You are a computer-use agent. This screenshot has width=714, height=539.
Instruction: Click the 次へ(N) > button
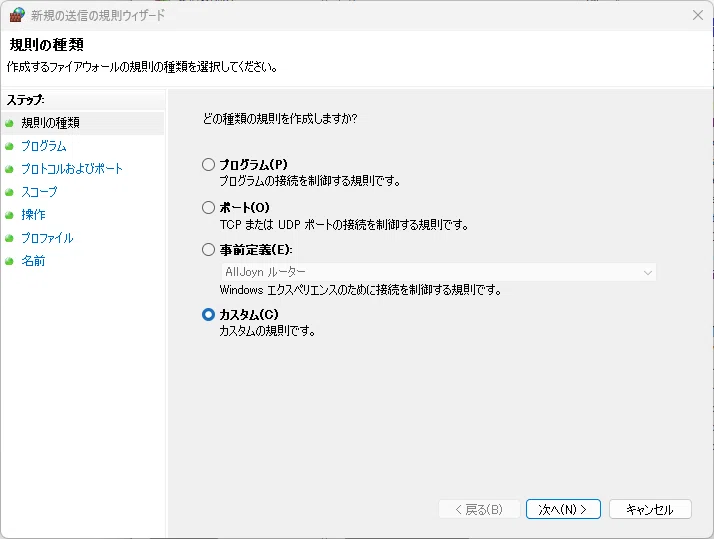[563, 509]
